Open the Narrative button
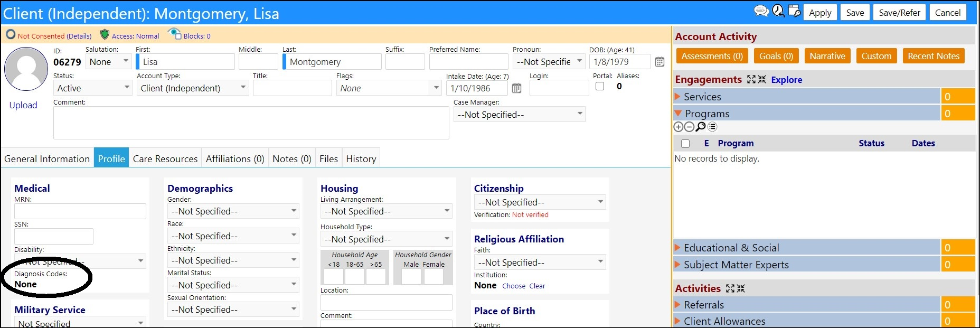The image size is (980, 328). (x=827, y=56)
